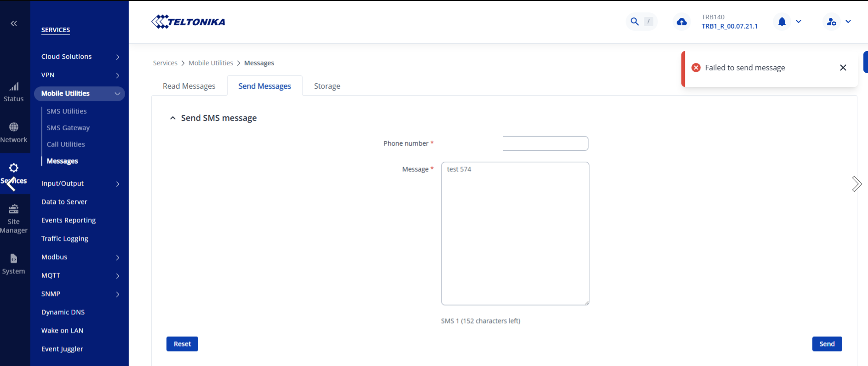Viewport: 868px width, 366px height.
Task: Expand the Cloud Solutions submenu
Action: pos(118,57)
